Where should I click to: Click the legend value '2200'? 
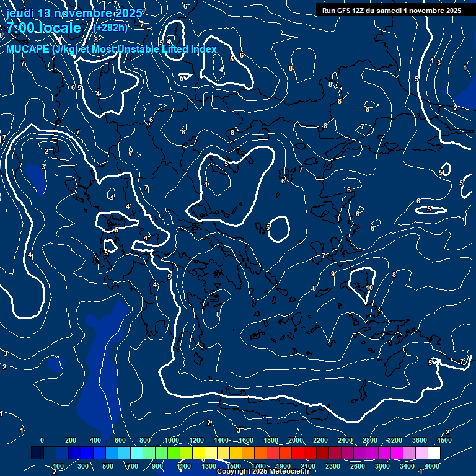320,440
